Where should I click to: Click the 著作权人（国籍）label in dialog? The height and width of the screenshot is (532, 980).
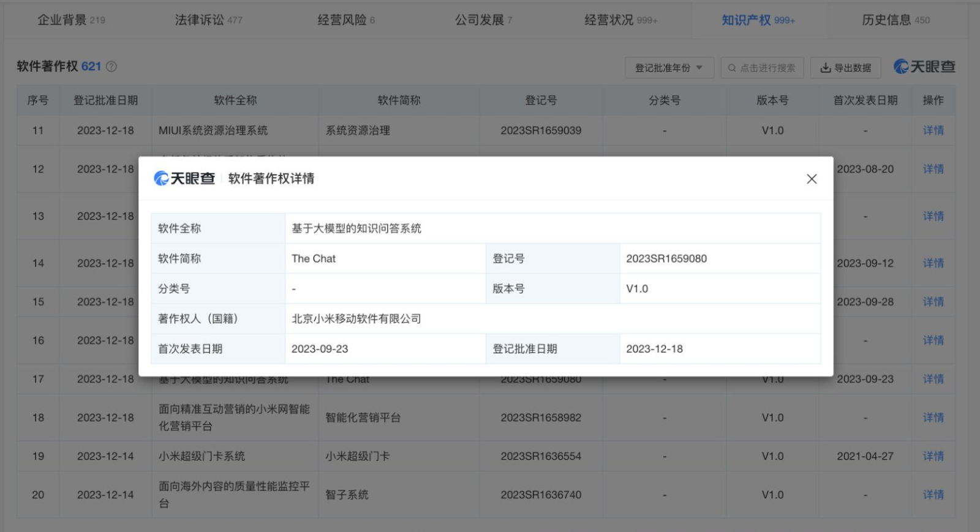[x=198, y=318]
